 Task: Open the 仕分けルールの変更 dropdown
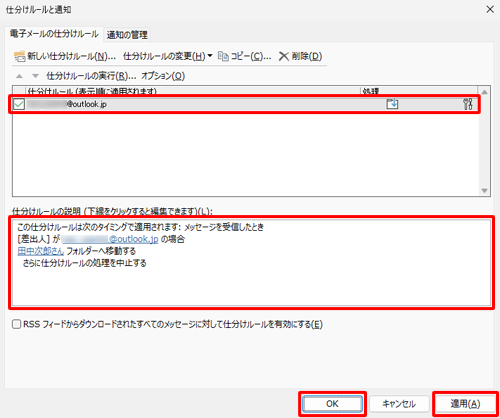(168, 56)
